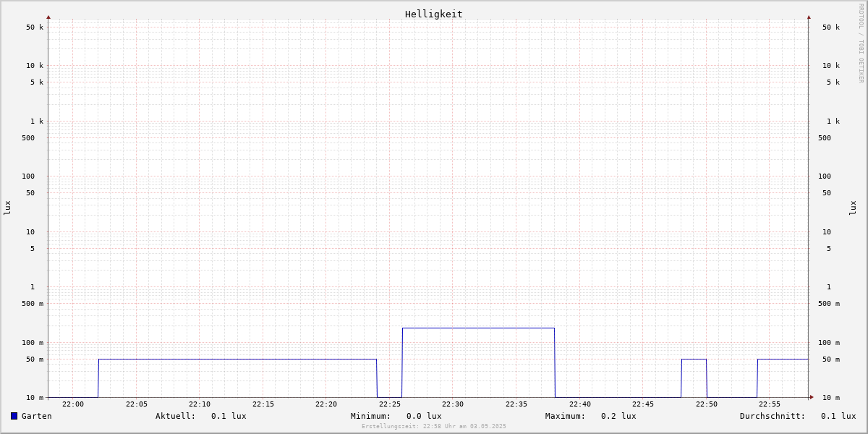The width and height of the screenshot is (868, 434).
Task: Select the "Minimum:" label
Action: pos(371,416)
